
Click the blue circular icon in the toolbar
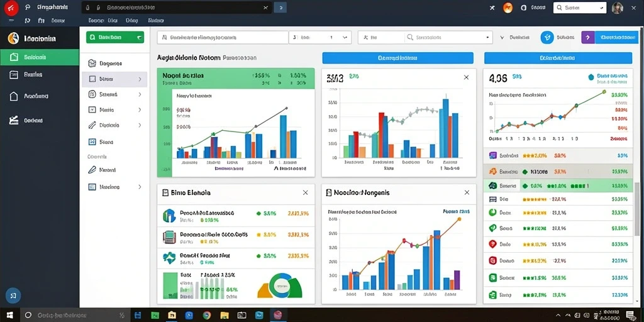tap(547, 37)
